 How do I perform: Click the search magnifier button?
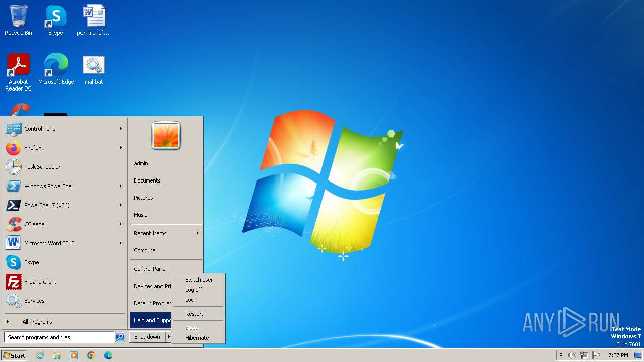(x=120, y=337)
